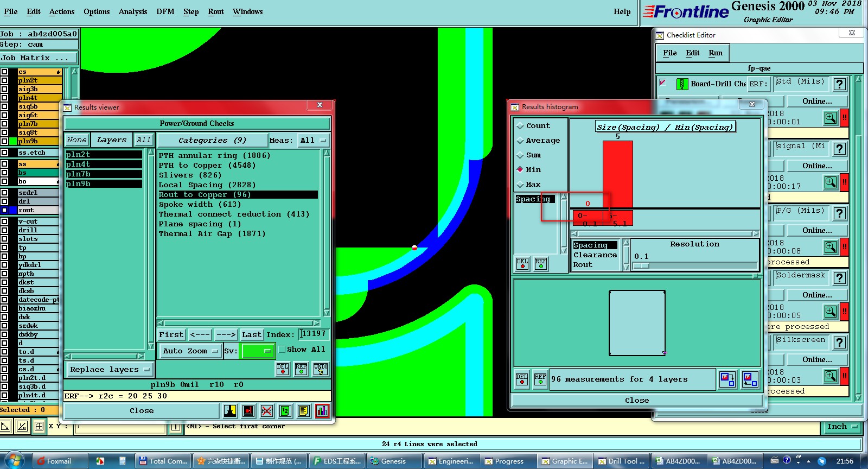Click histogram forward-transfer icon with downward arrow
Screen dimensions: 868x469
coord(727,379)
